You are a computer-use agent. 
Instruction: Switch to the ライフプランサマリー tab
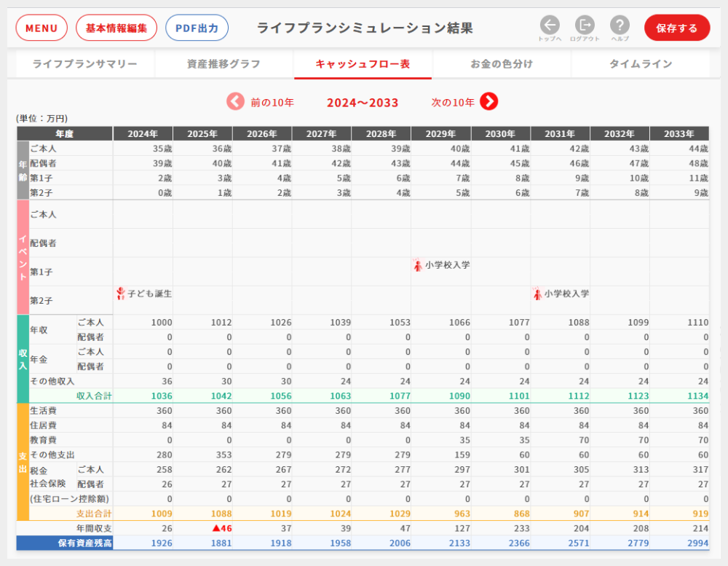click(x=85, y=64)
